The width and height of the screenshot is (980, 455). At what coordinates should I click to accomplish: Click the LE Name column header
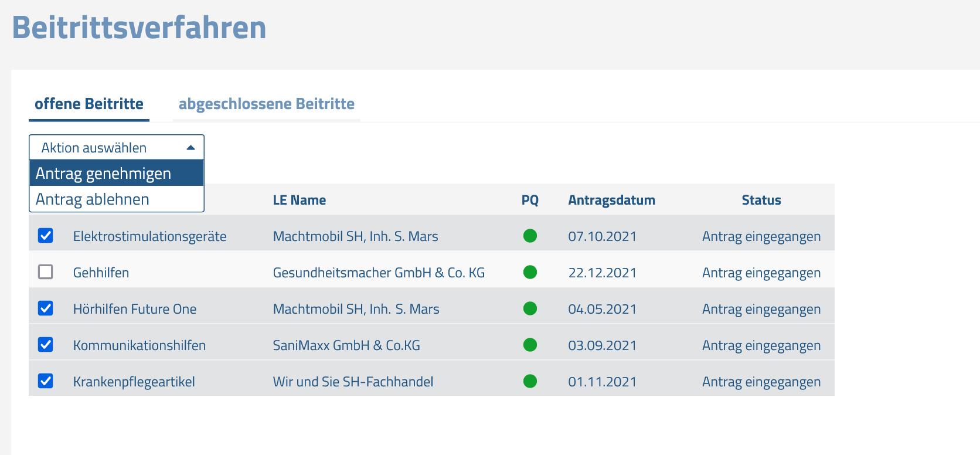pyautogui.click(x=300, y=200)
